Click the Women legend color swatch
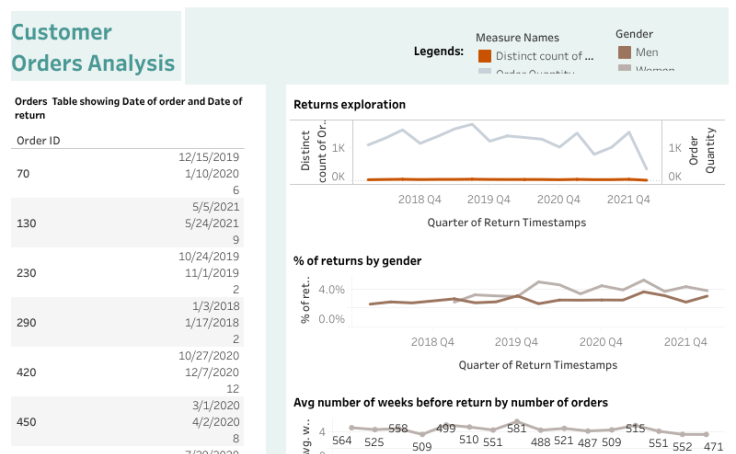736x454 pixels. 624,68
